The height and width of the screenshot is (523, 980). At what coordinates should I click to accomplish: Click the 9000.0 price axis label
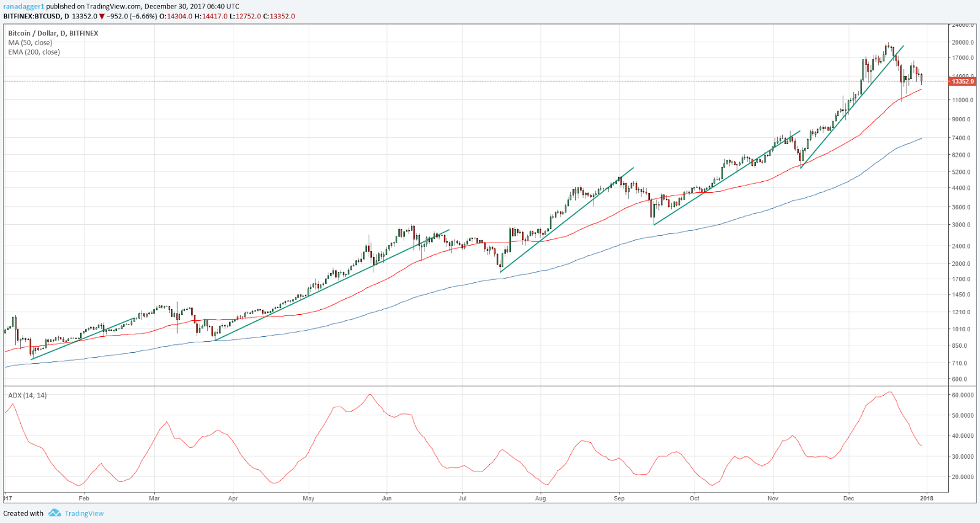962,119
